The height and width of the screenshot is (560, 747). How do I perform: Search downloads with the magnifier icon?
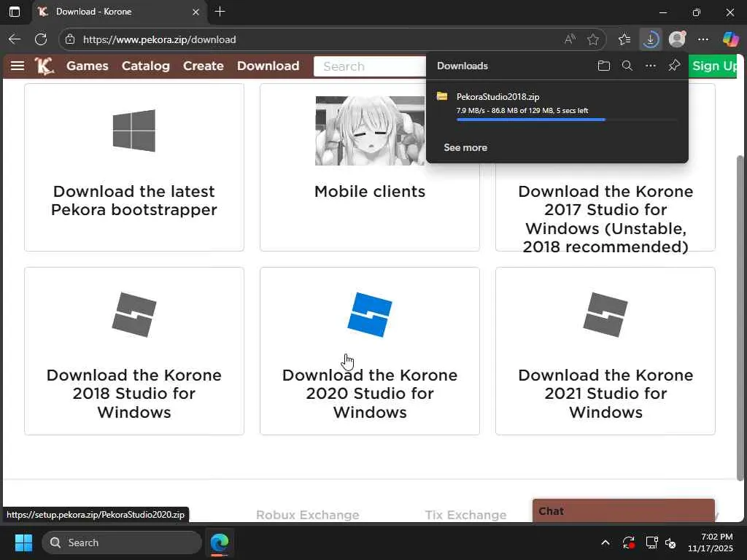(x=627, y=66)
